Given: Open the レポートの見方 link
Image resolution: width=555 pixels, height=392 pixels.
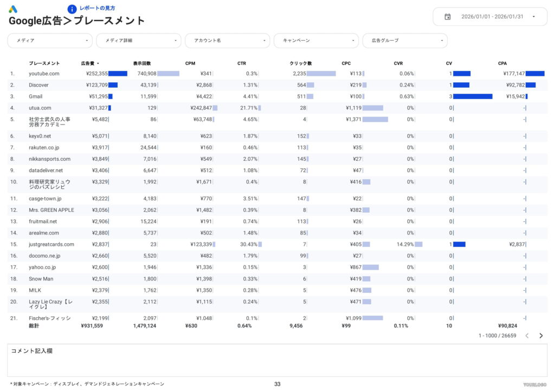Looking at the screenshot, I should tap(98, 8).
